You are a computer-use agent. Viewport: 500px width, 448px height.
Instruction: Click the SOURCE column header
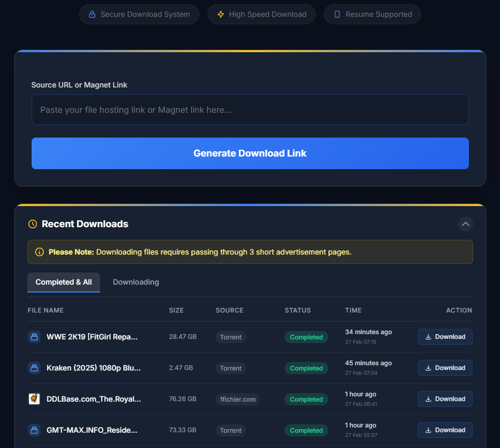point(230,310)
